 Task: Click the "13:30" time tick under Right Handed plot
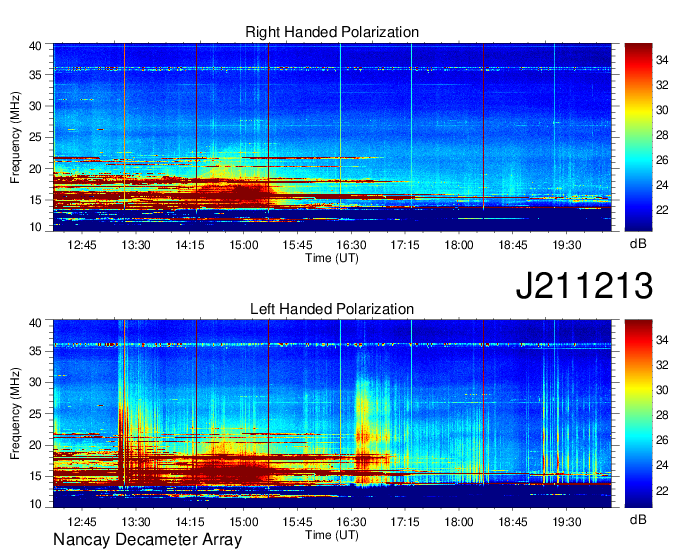tap(136, 245)
